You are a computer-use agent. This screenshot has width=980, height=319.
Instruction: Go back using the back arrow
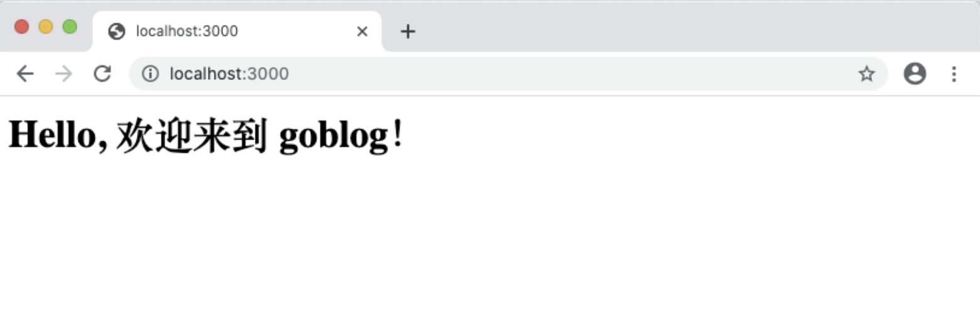click(x=25, y=74)
